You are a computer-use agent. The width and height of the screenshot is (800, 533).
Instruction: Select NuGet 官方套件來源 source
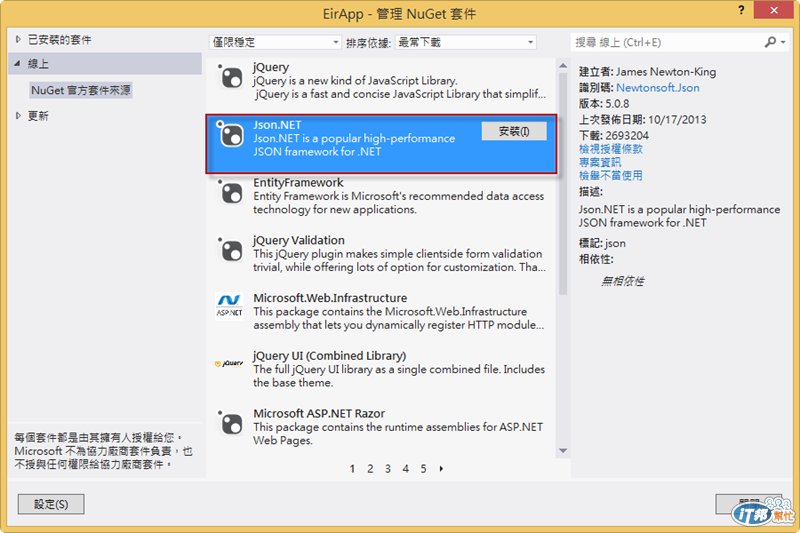(81, 90)
